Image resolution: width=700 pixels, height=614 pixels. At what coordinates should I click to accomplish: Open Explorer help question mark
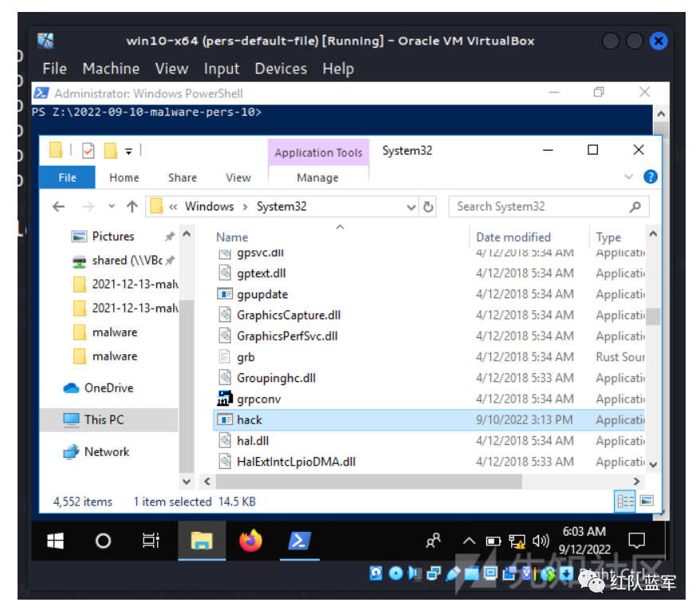[650, 177]
